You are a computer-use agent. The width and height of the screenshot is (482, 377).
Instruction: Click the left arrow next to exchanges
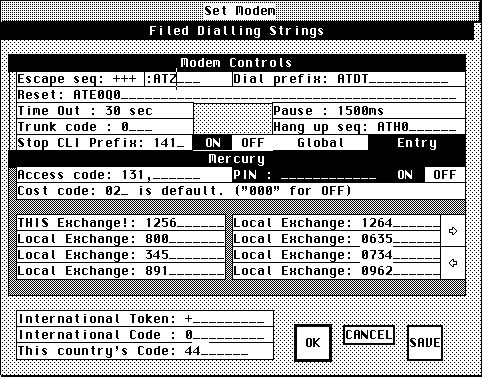[x=453, y=263]
